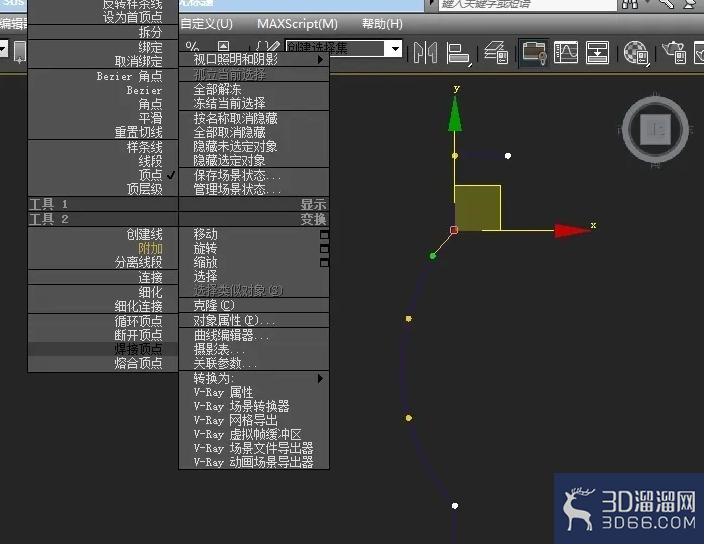Choose 取消绑定 menu entry
704x544 pixels.
[x=103, y=61]
